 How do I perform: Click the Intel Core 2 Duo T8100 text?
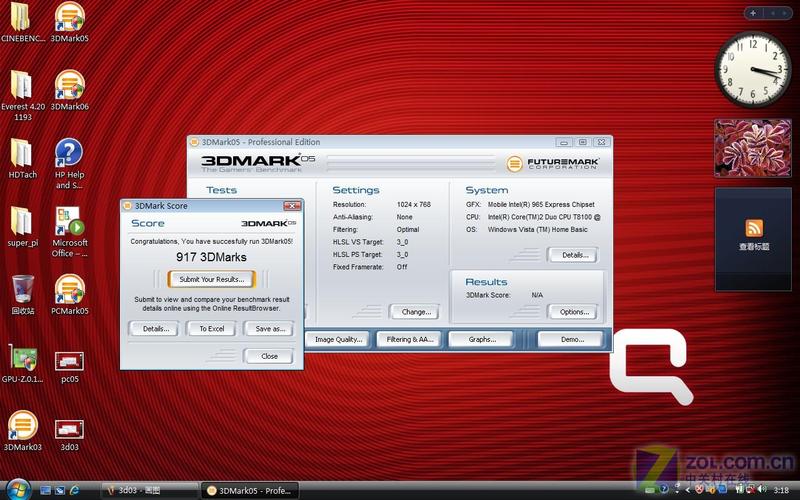point(544,217)
